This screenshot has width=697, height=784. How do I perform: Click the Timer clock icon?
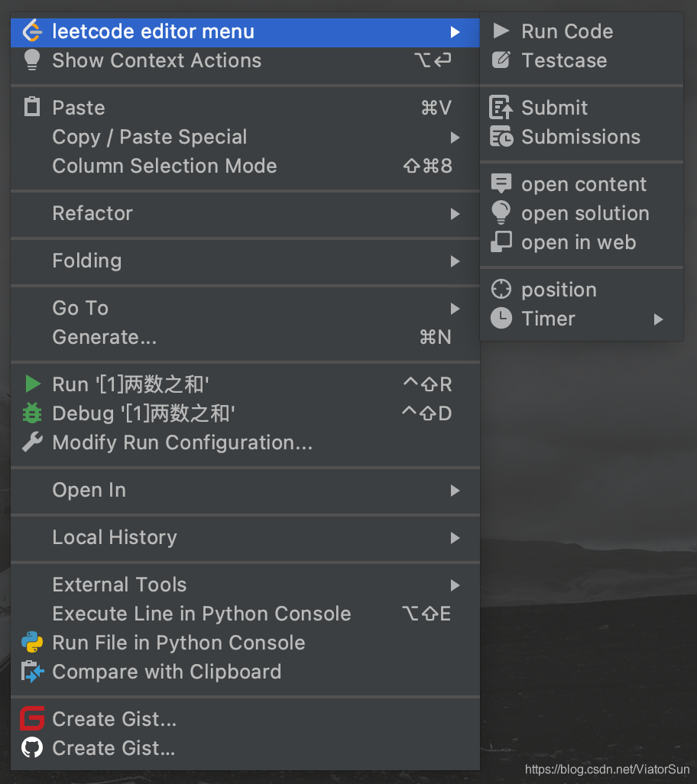pos(501,319)
